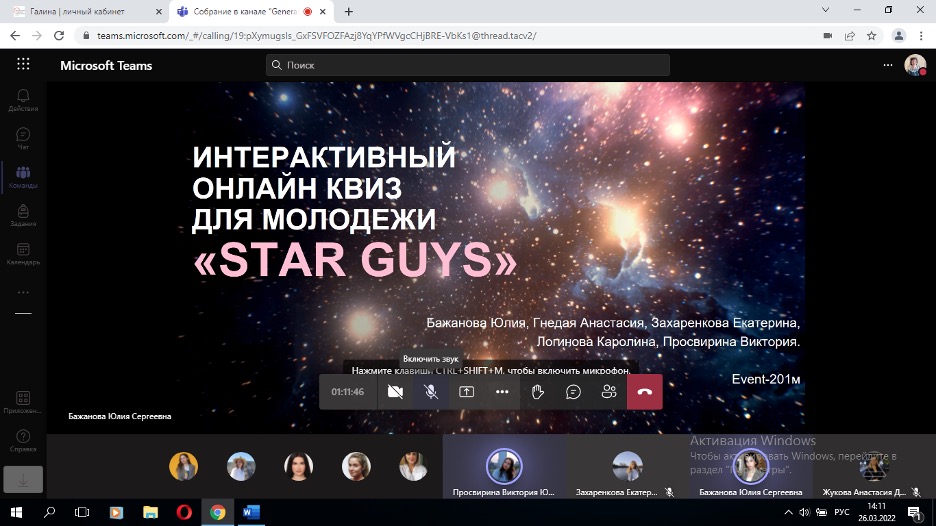936x526 pixels.
Task: Hang up the call with red button
Action: [645, 392]
